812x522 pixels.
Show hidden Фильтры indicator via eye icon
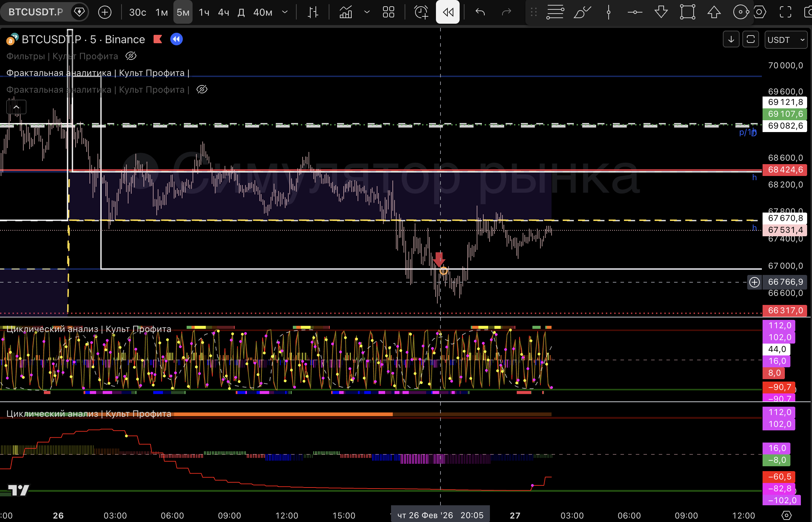[x=131, y=56]
